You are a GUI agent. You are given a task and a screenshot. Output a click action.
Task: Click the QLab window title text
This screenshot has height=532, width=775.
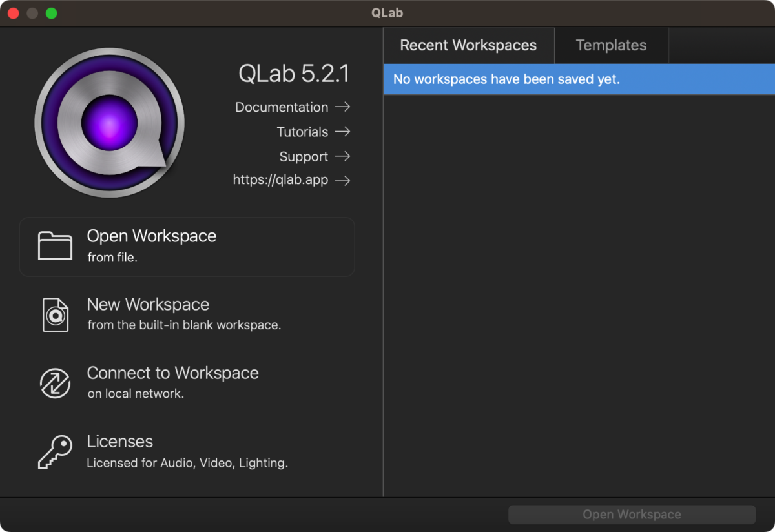(x=387, y=14)
